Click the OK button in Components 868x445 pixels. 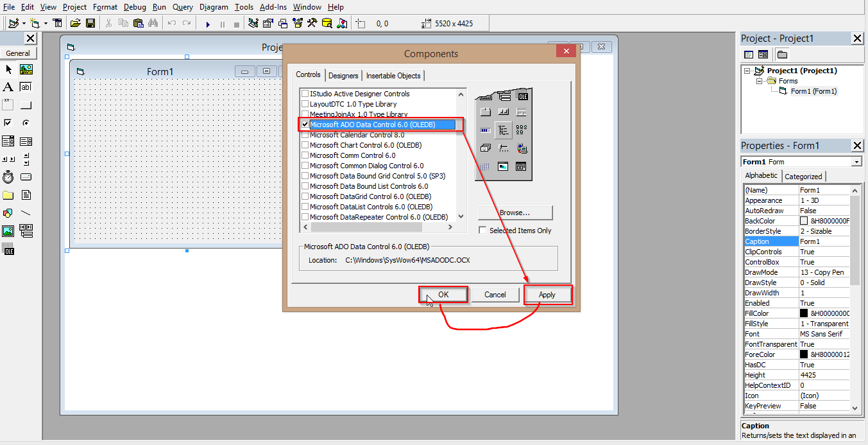click(443, 294)
